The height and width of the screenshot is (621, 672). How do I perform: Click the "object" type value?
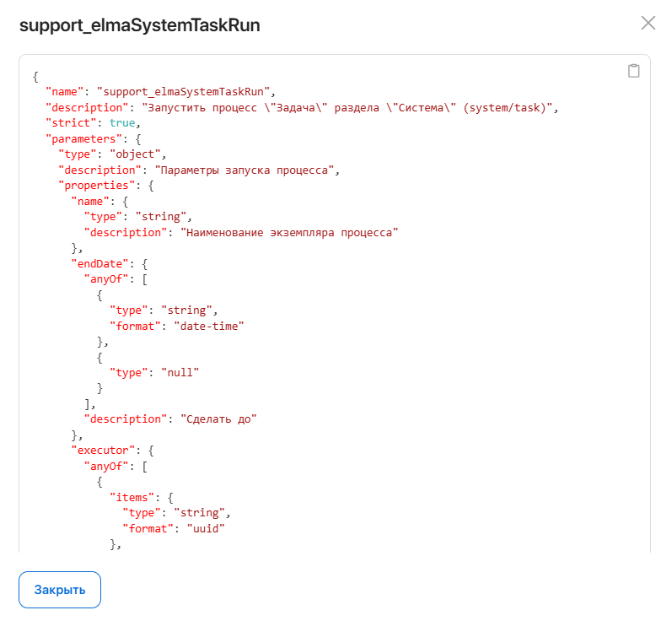tap(134, 154)
